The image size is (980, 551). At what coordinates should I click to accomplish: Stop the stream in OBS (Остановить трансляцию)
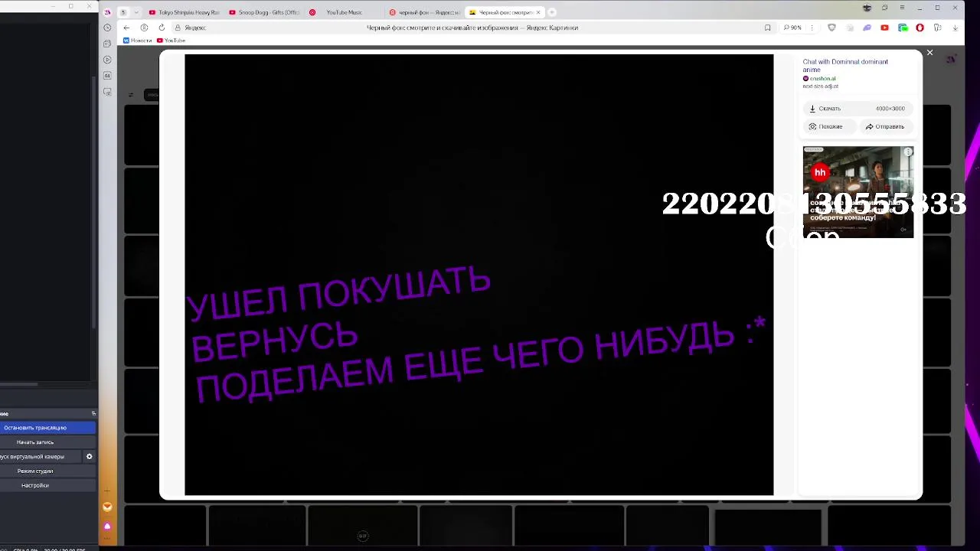[47, 428]
